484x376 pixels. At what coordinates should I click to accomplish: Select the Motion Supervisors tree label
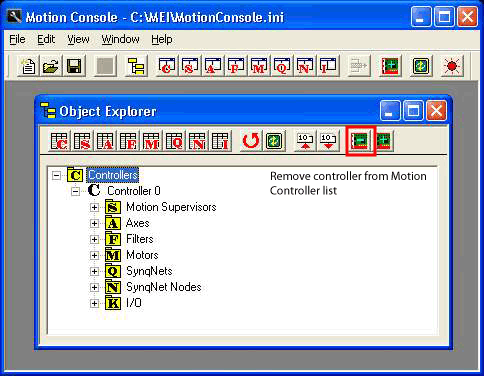[x=171, y=207]
